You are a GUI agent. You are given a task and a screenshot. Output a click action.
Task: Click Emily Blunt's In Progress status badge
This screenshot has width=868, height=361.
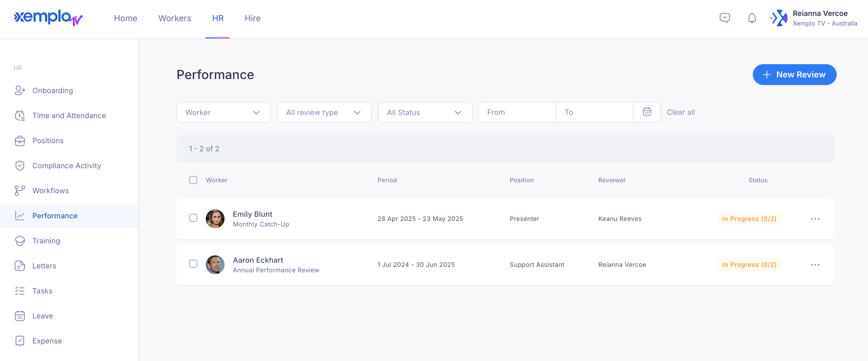[x=749, y=219]
